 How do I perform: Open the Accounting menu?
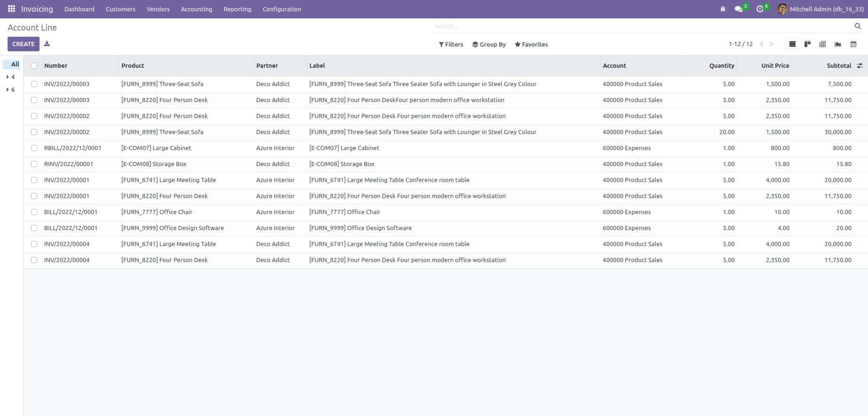(197, 9)
